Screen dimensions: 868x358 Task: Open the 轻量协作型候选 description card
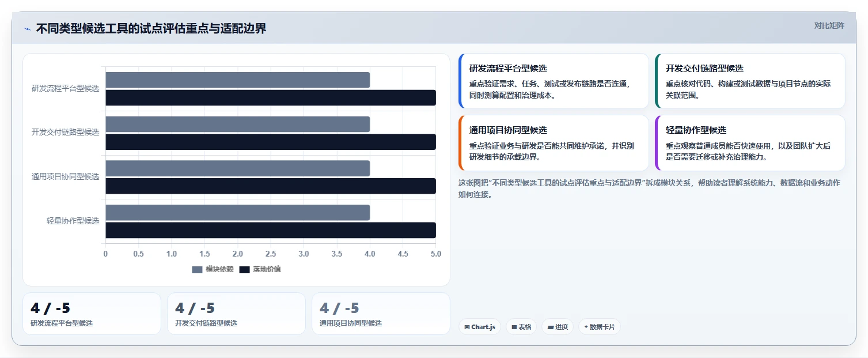coord(750,143)
